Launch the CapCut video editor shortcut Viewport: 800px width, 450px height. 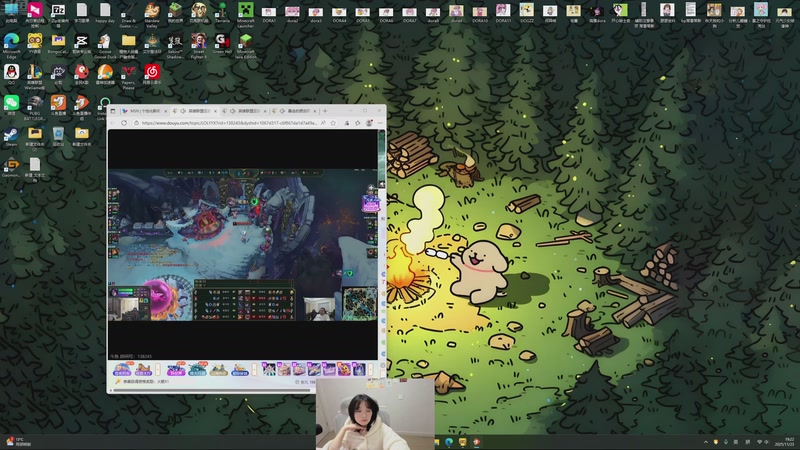(82, 45)
